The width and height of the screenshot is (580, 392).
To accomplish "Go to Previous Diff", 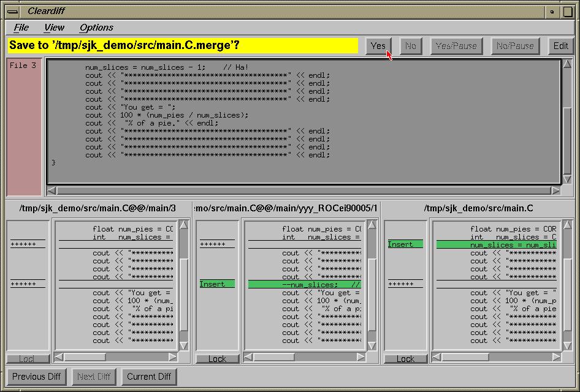I will coord(37,376).
